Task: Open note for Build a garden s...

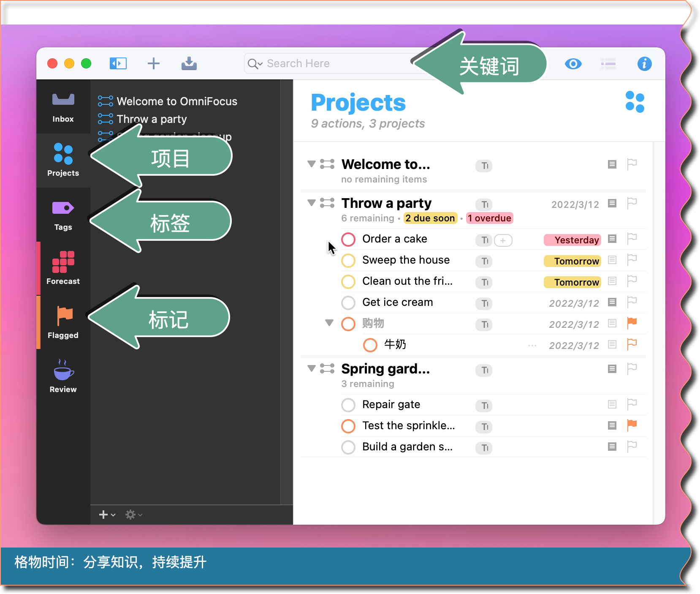Action: [x=612, y=447]
